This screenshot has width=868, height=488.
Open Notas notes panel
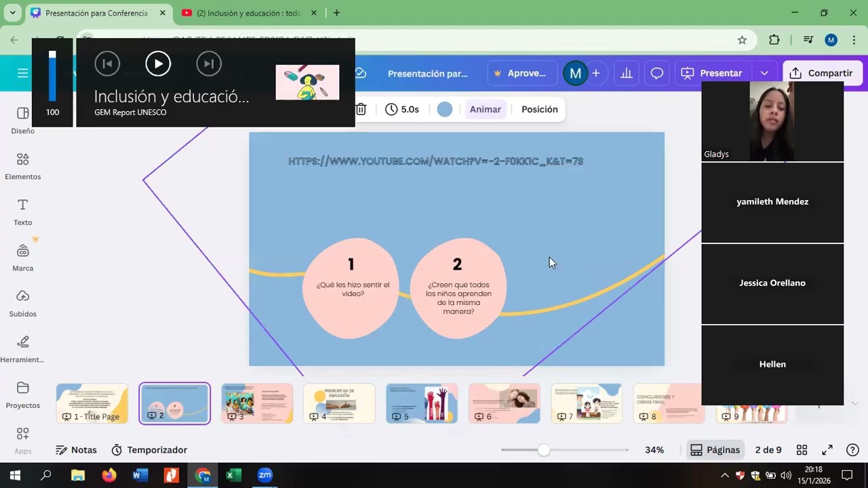[76, 450]
